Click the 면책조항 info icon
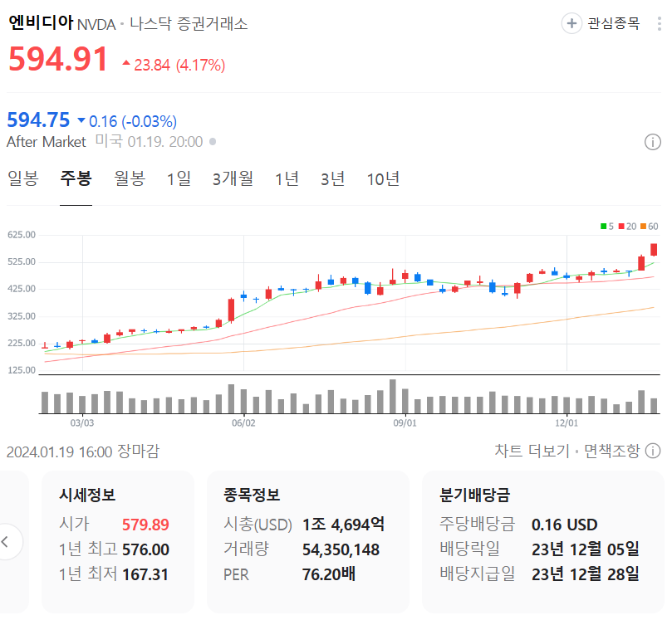672x620 pixels. point(653,451)
